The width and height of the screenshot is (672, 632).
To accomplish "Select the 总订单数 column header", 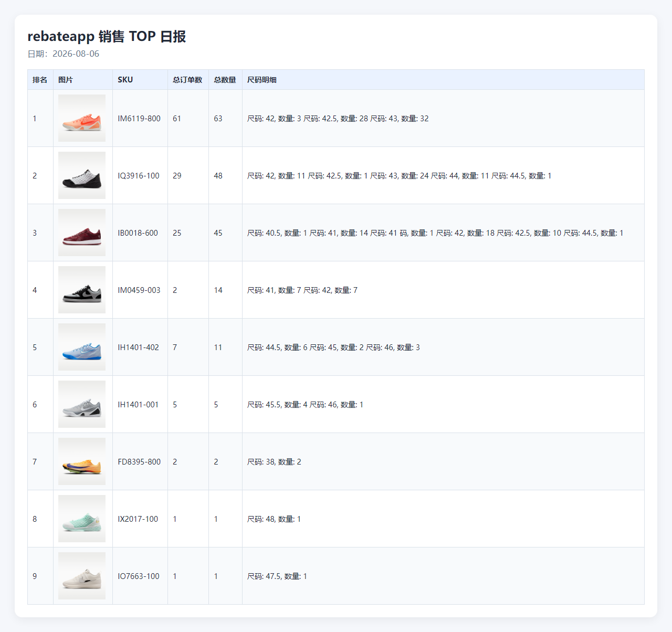I will click(188, 80).
